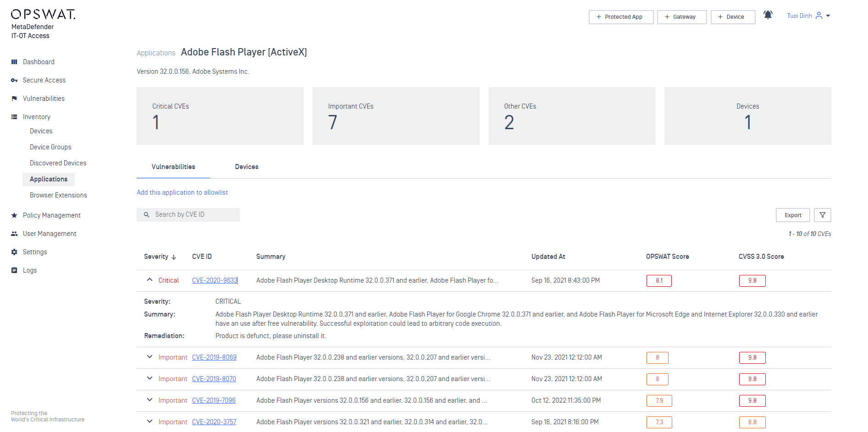Image resolution: width=868 pixels, height=432 pixels.
Task: Expand the CVE-2019-8070 row
Action: coord(149,378)
